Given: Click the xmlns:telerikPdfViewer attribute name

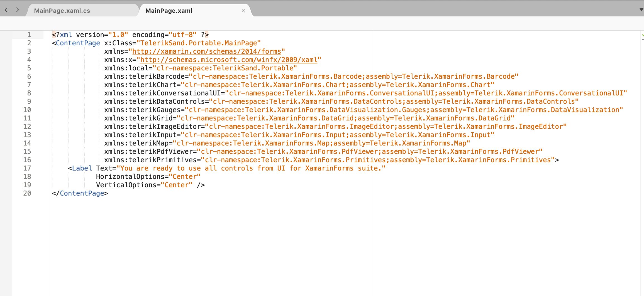Looking at the screenshot, I should 148,152.
